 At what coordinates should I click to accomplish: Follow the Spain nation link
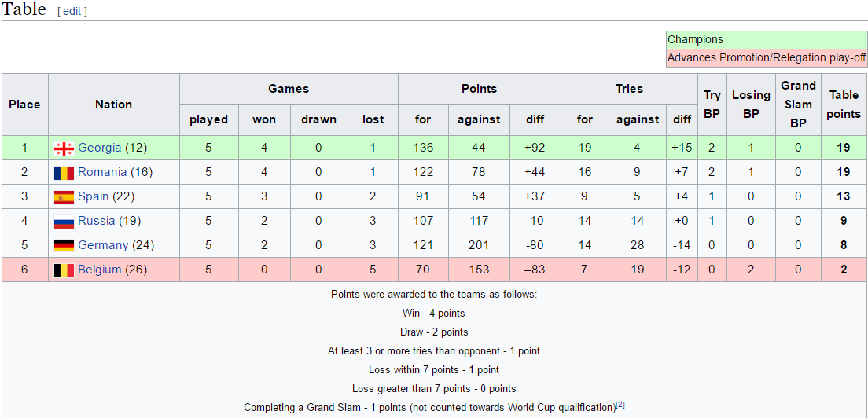tap(94, 196)
